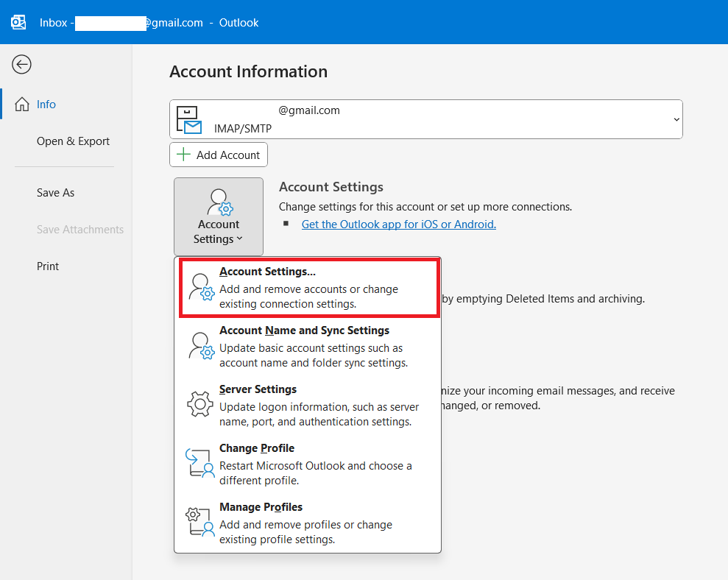Open the Print page

(48, 266)
